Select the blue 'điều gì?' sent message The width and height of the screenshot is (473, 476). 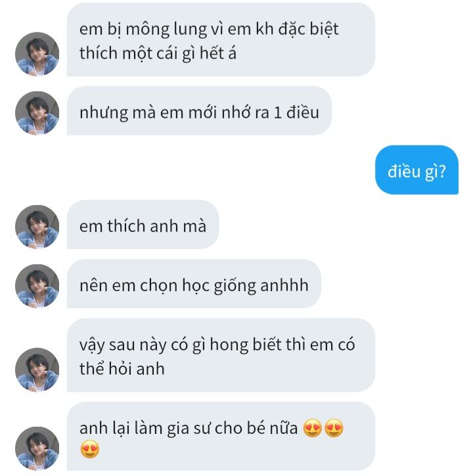pyautogui.click(x=417, y=170)
